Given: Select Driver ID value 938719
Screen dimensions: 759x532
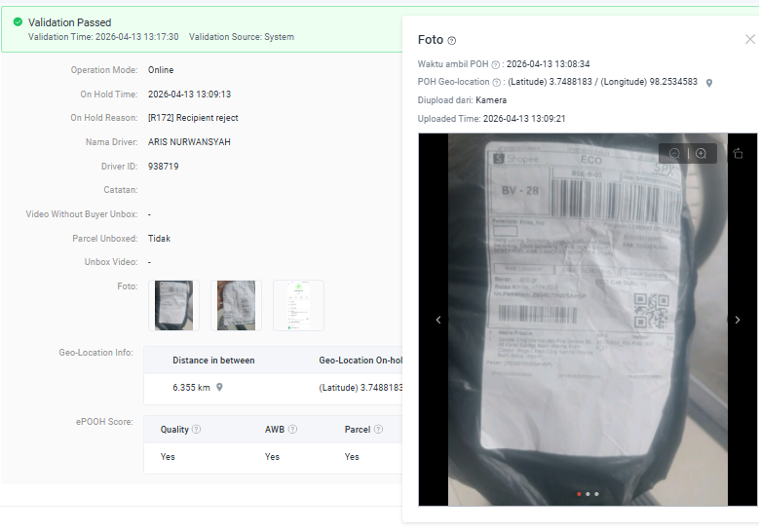Looking at the screenshot, I should click(163, 167).
